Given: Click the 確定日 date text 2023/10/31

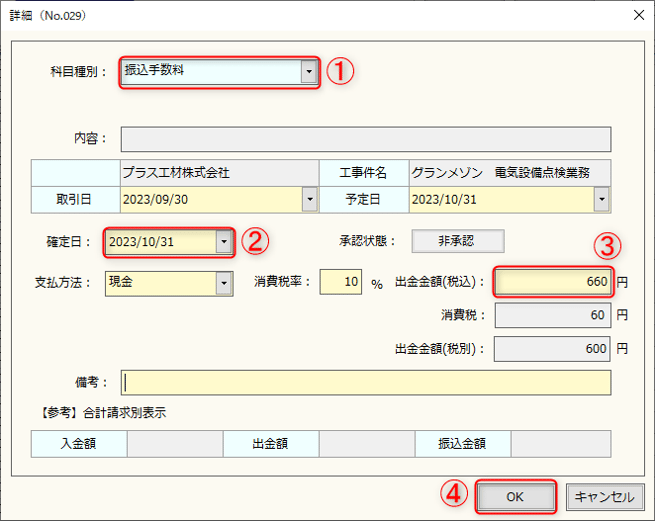Looking at the screenshot, I should [x=141, y=242].
